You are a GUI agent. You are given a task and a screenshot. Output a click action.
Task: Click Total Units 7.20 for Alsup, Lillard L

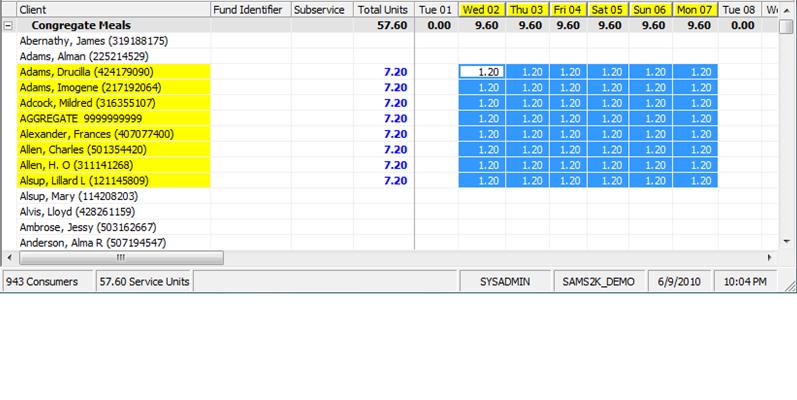click(395, 181)
